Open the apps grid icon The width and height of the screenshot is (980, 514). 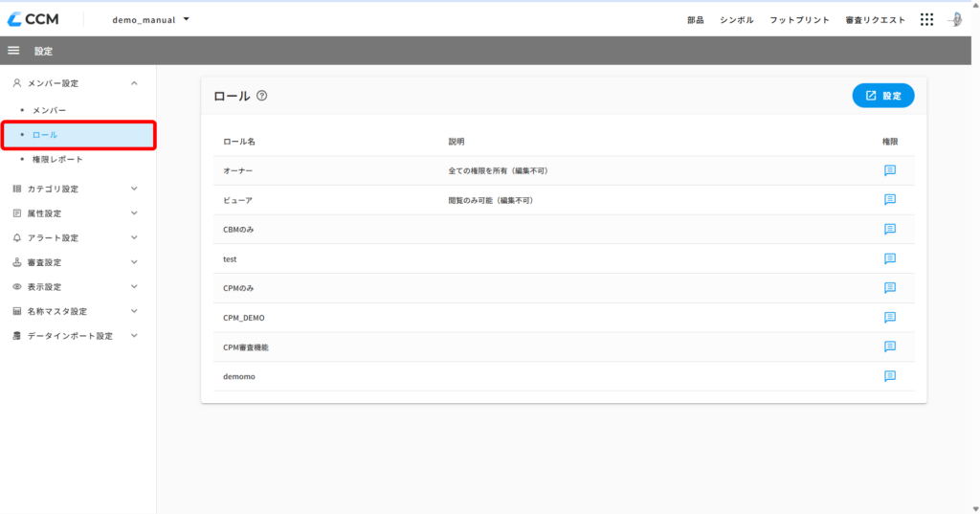(x=926, y=19)
